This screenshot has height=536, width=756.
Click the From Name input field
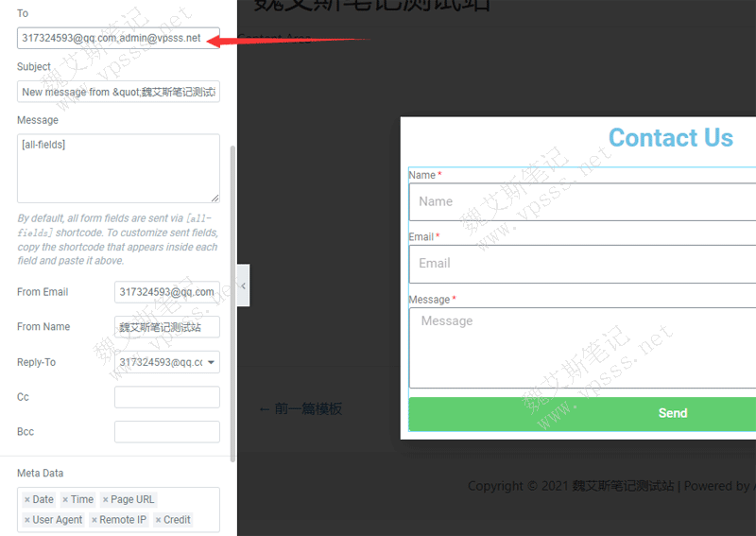pos(166,327)
